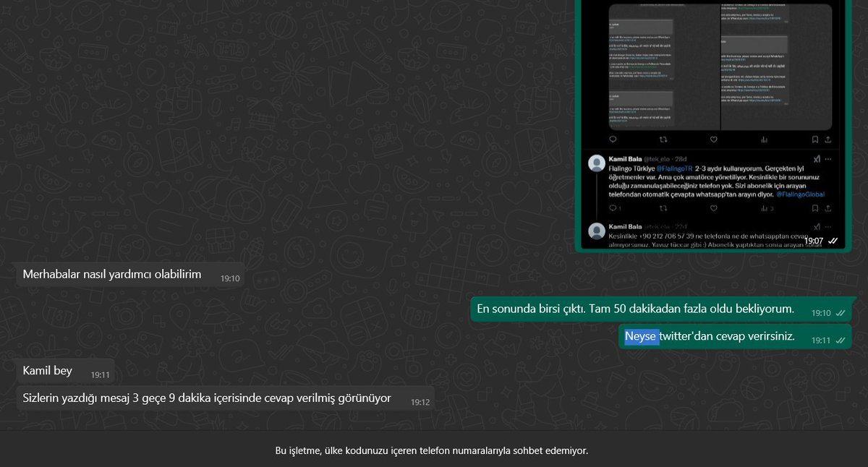Open the shared tweet screenshot image
The image size is (868, 467).
pos(713,124)
